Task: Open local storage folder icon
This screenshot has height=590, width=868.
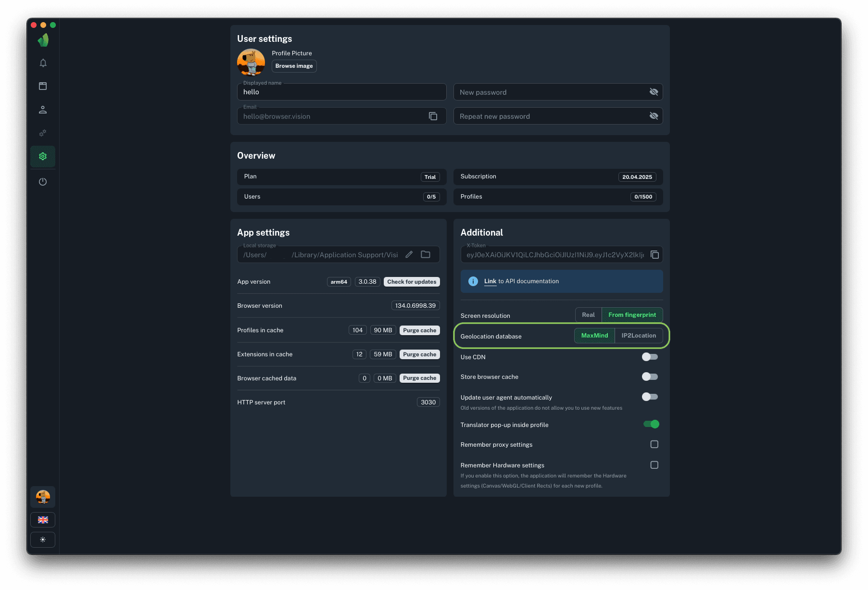Action: tap(426, 255)
